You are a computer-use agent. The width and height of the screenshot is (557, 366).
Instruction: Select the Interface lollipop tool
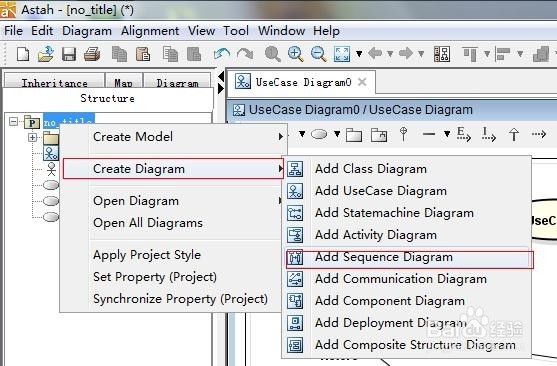click(403, 134)
